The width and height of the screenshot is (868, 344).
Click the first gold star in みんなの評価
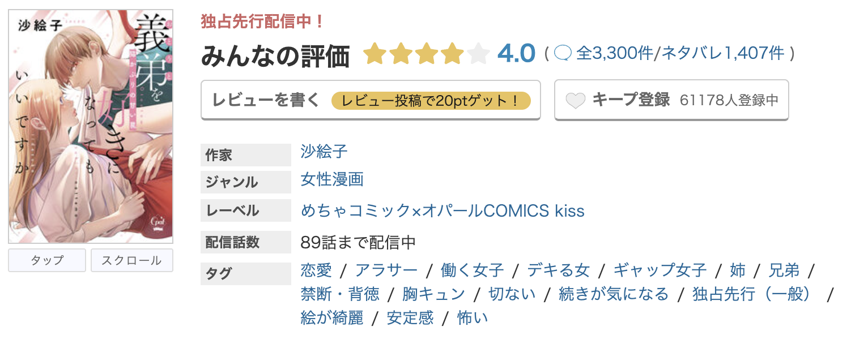pyautogui.click(x=375, y=53)
